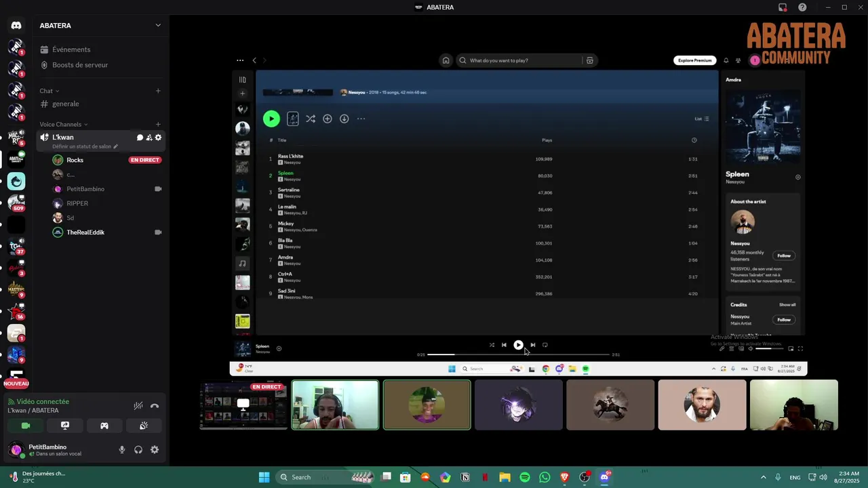Add a channel to Voice Channels

click(158, 124)
